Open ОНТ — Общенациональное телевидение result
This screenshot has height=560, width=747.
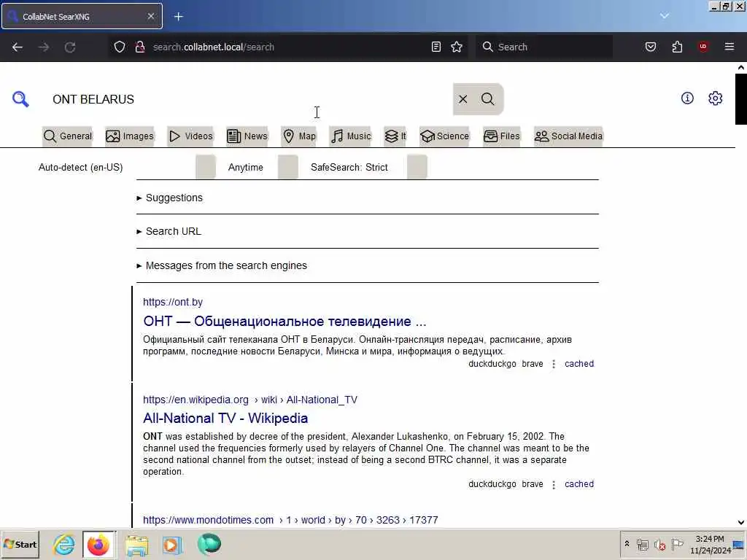click(285, 322)
